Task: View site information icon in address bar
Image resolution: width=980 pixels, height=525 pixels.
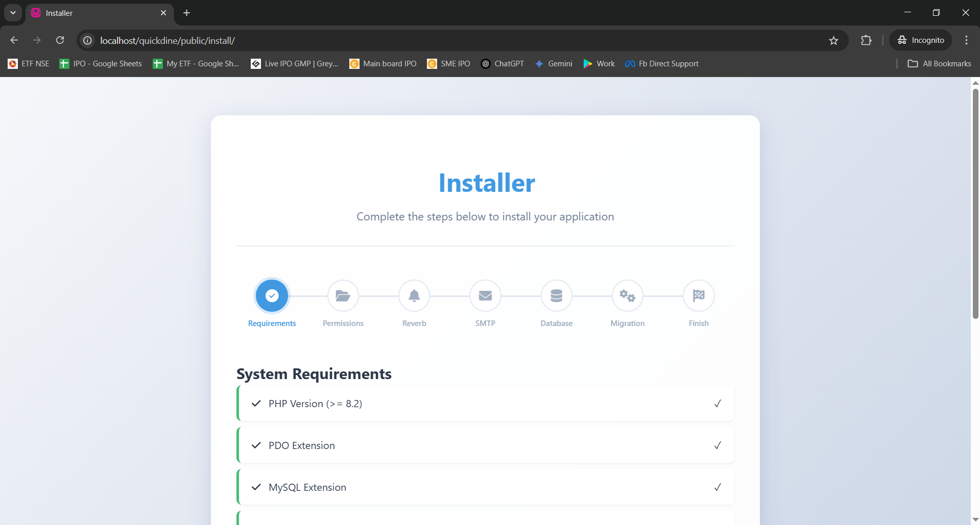Action: [88, 40]
